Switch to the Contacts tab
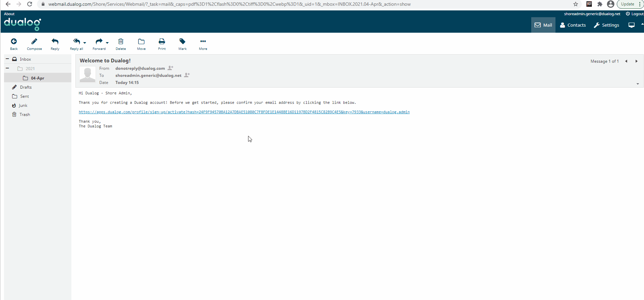This screenshot has height=300, width=644. tap(573, 25)
